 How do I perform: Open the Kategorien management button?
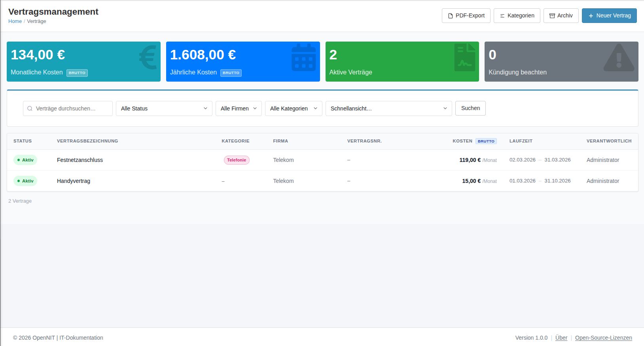point(517,16)
